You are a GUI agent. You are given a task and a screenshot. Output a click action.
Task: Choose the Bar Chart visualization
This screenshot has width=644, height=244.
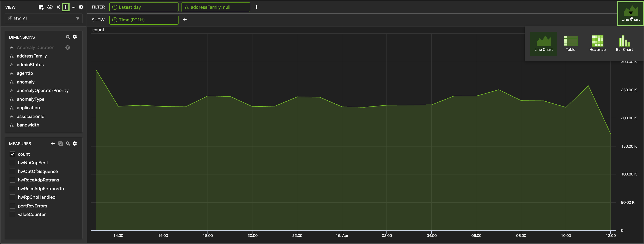(x=624, y=43)
